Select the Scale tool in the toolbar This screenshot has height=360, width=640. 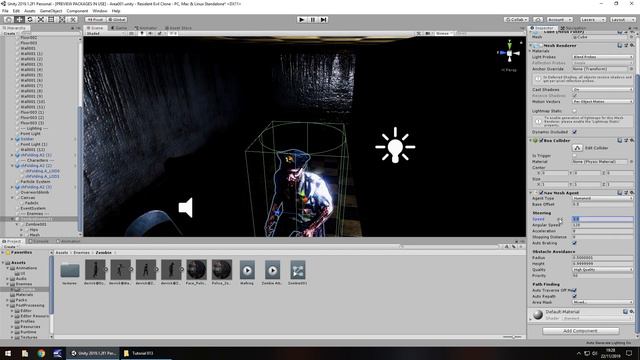click(40, 20)
